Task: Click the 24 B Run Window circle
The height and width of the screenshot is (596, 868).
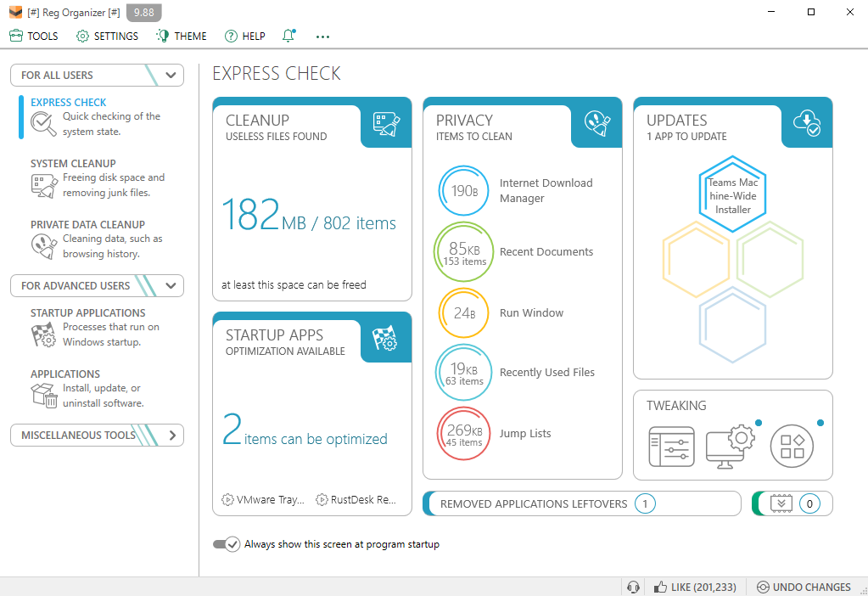Action: (x=464, y=313)
